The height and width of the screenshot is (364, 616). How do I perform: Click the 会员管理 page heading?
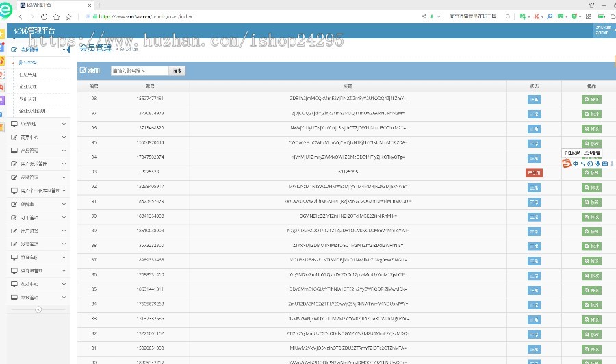tap(95, 48)
